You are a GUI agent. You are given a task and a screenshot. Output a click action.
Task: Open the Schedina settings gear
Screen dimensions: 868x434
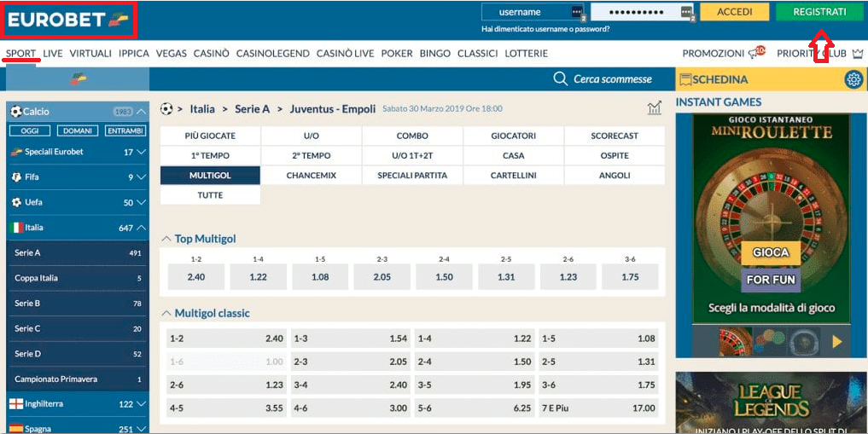point(853,79)
